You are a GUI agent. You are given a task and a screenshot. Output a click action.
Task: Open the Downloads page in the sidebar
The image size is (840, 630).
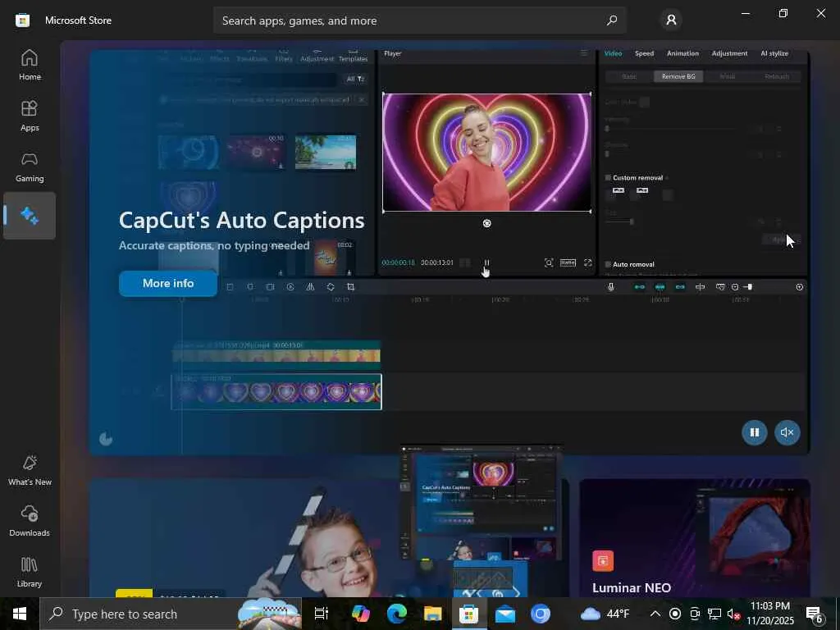tap(30, 521)
